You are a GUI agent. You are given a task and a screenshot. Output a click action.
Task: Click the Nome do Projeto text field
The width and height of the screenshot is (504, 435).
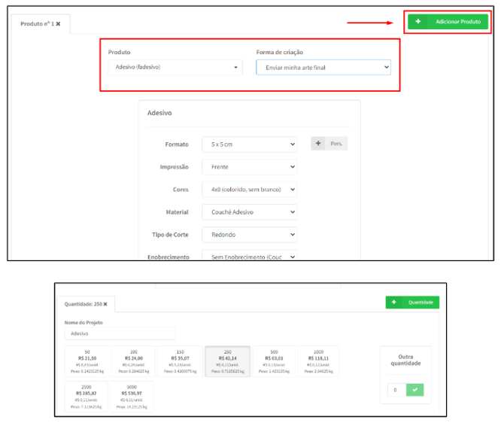coord(120,333)
